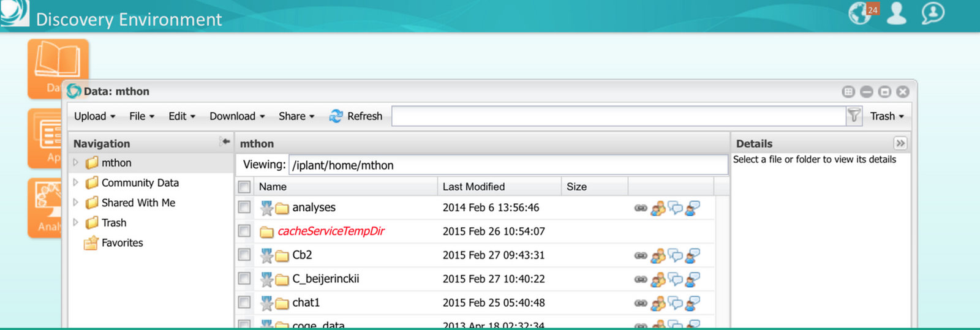980x330 pixels.
Task: Open the Upload dropdown menu
Action: point(94,116)
